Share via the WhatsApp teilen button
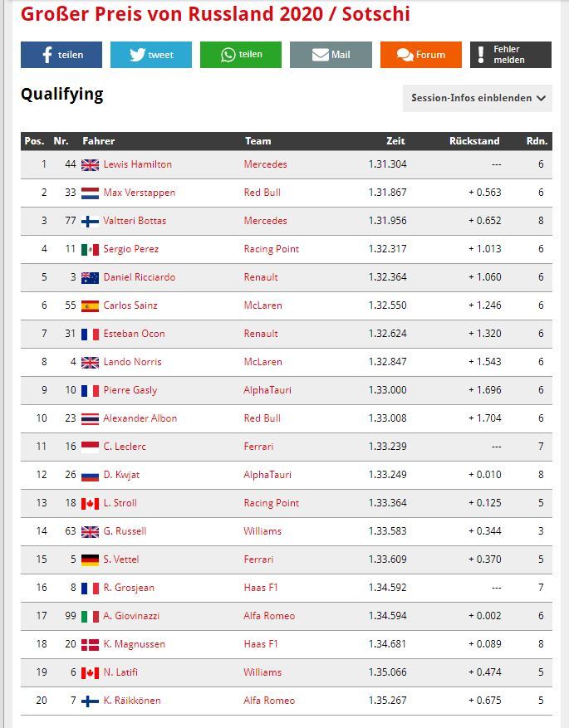This screenshot has height=728, width=569. click(241, 55)
